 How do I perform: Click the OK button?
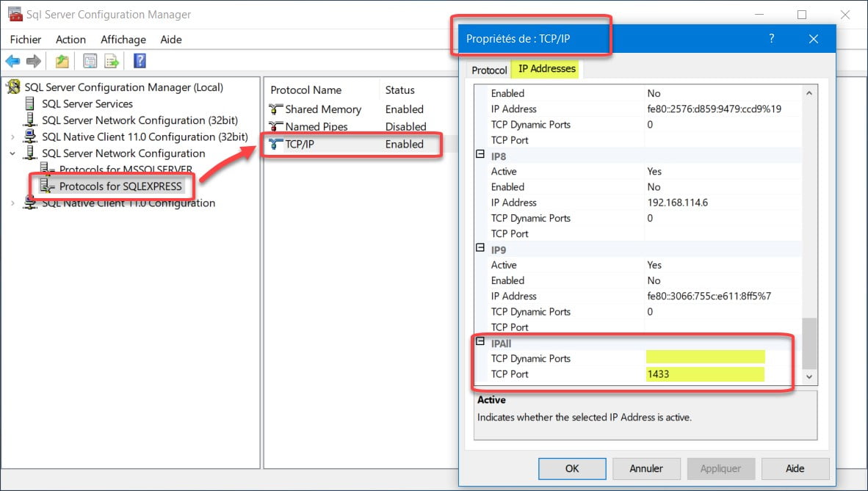[572, 468]
